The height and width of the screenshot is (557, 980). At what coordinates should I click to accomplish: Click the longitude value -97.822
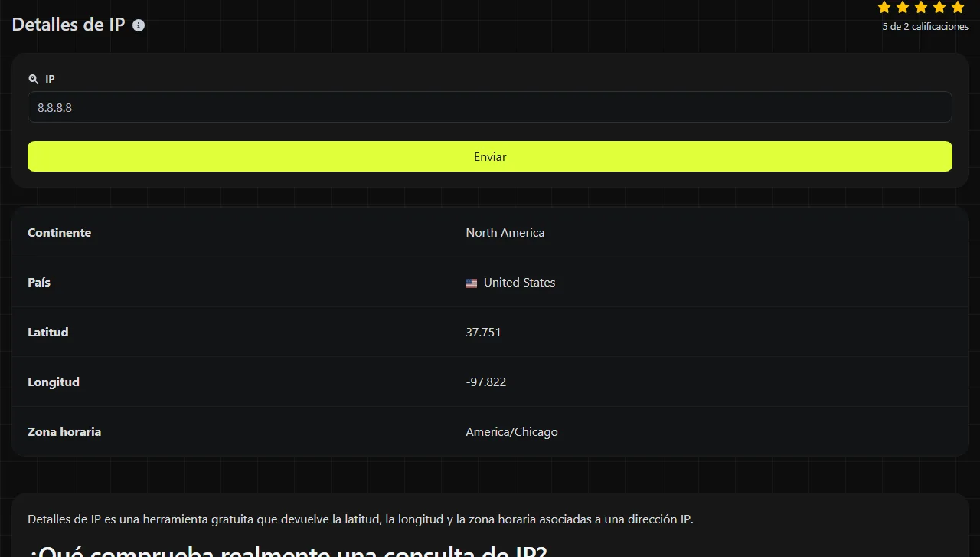(486, 382)
